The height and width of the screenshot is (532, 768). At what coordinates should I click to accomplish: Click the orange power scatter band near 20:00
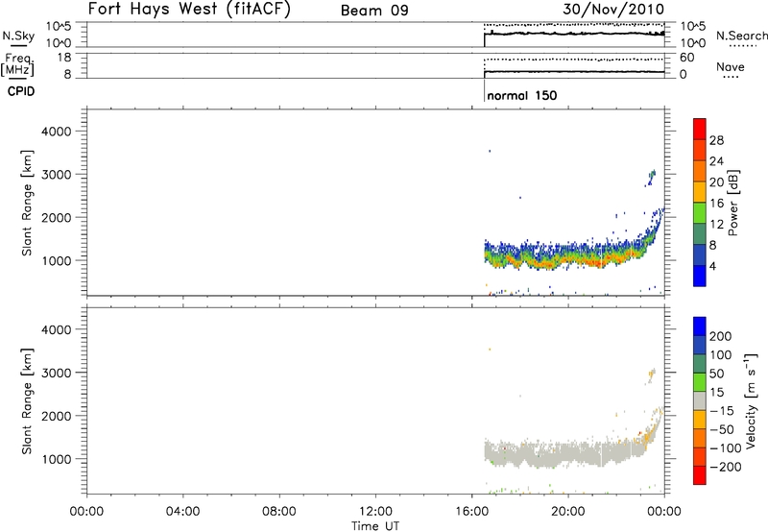[x=568, y=260]
